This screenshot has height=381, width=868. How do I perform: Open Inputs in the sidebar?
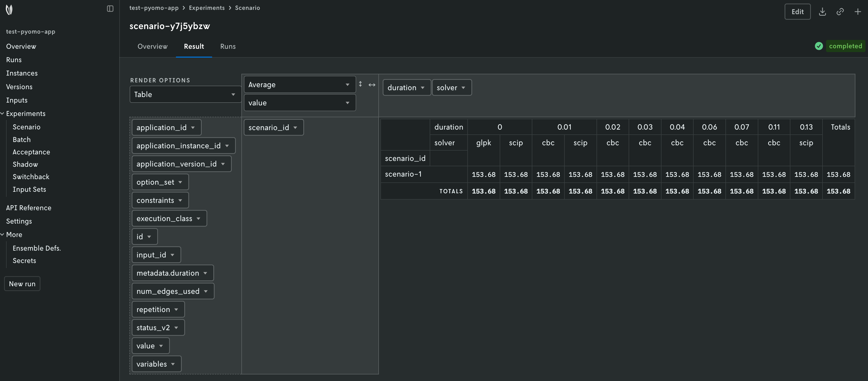point(17,100)
